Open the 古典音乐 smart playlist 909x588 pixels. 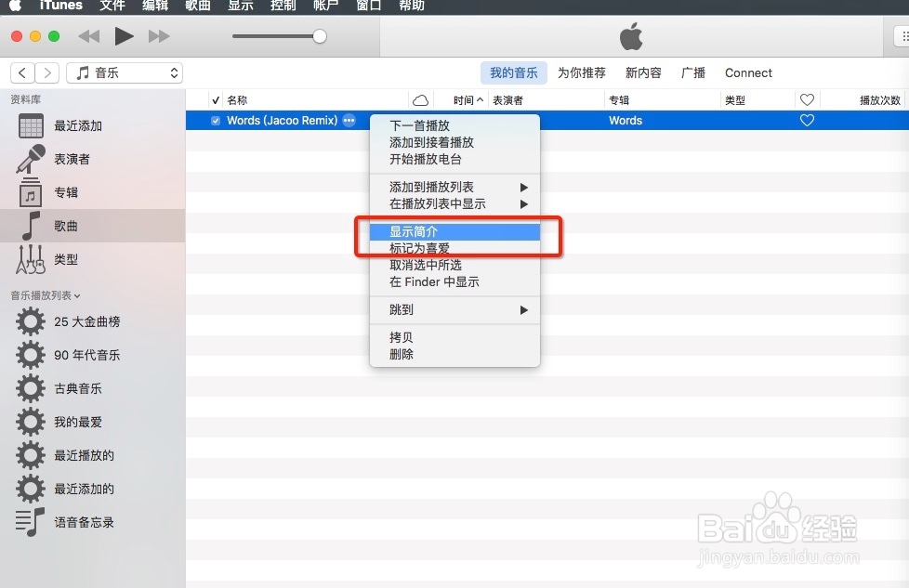[x=93, y=388]
